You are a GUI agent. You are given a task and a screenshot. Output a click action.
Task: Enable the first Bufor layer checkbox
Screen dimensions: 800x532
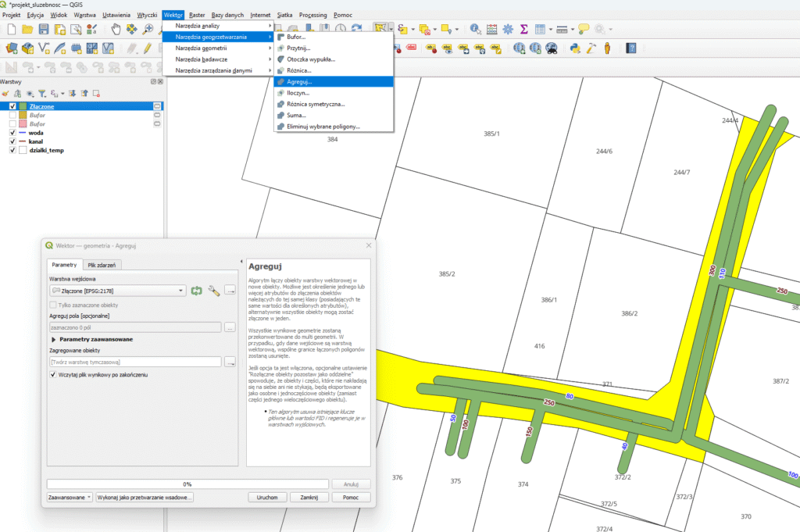tap(12, 115)
